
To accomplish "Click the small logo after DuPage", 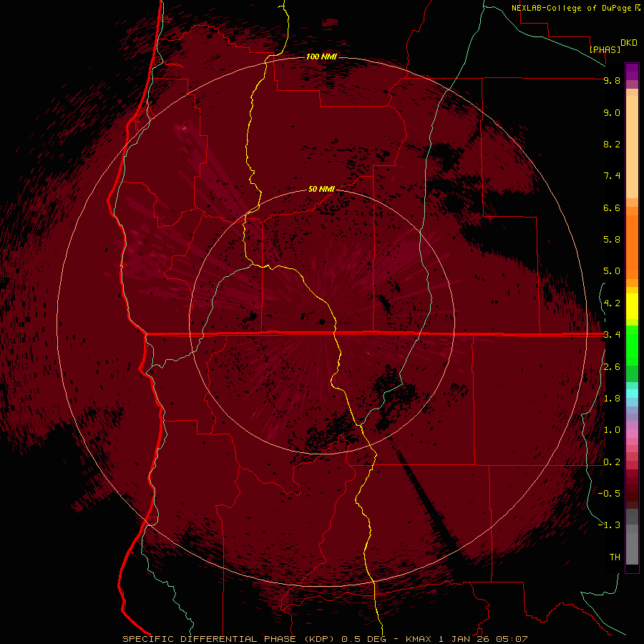I will click(638, 7).
